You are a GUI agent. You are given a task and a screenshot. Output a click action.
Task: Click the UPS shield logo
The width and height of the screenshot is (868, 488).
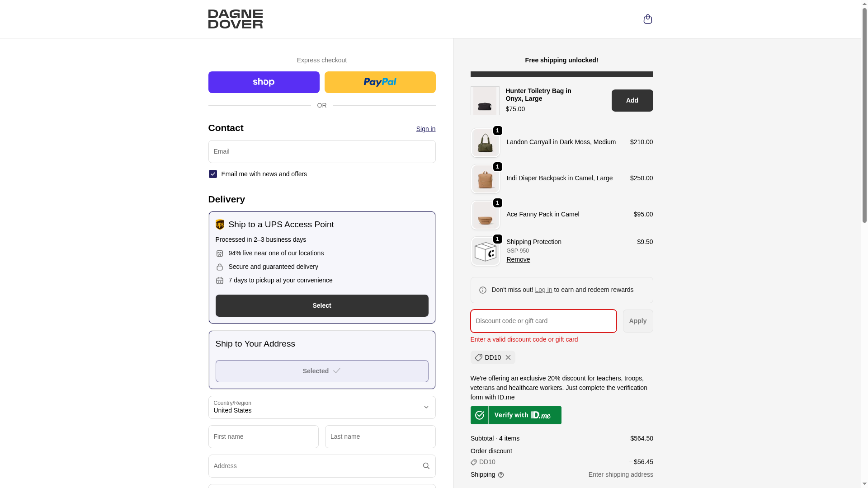(220, 225)
